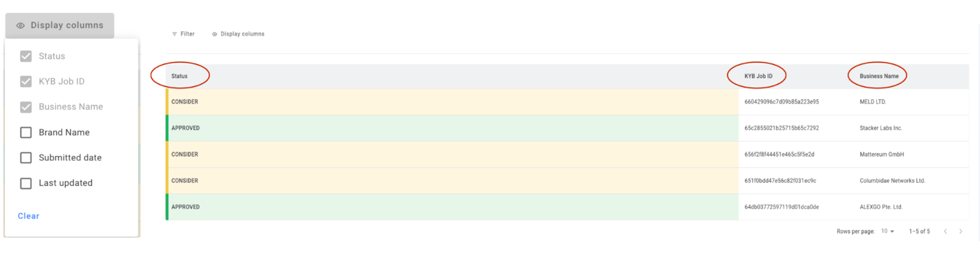The width and height of the screenshot is (980, 254).
Task: Open the large Display columns button
Action: [x=60, y=26]
